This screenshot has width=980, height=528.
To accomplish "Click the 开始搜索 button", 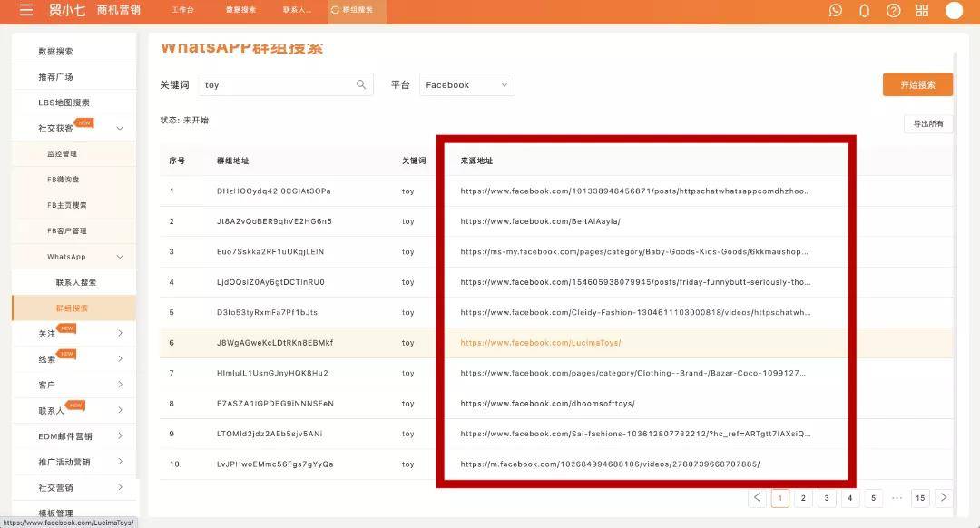I will click(918, 83).
